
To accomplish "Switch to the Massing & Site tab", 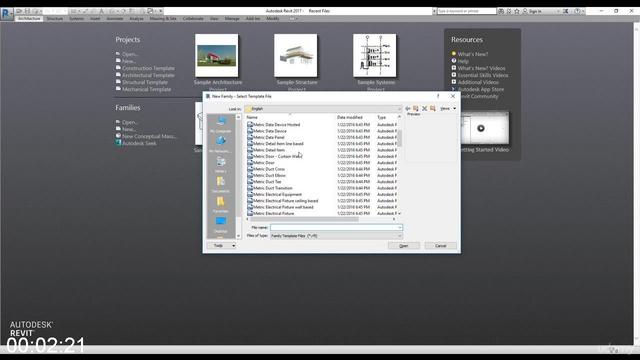I will (x=163, y=19).
